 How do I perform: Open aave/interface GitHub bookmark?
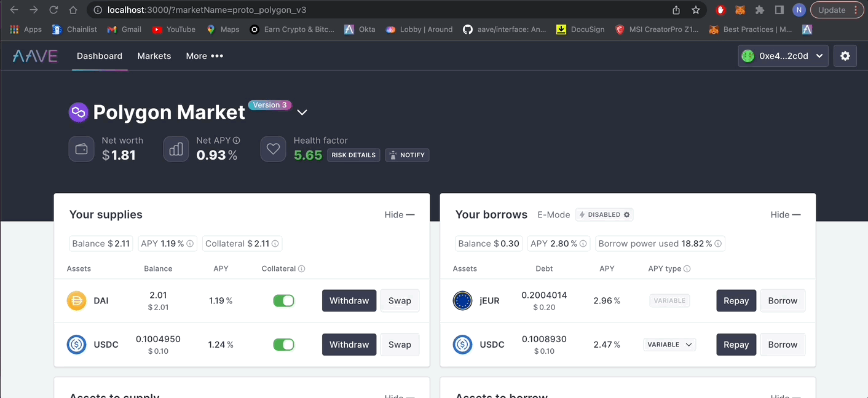tap(504, 29)
